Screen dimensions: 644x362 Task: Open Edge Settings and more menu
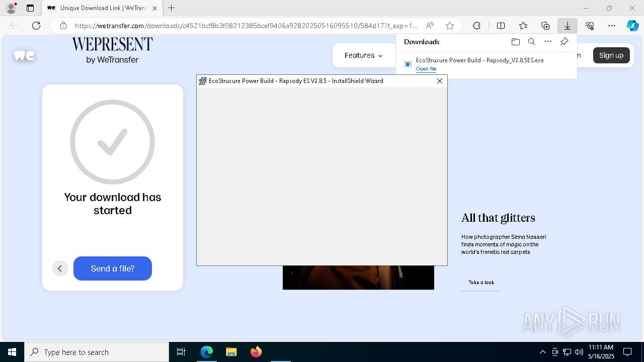pos(612,26)
